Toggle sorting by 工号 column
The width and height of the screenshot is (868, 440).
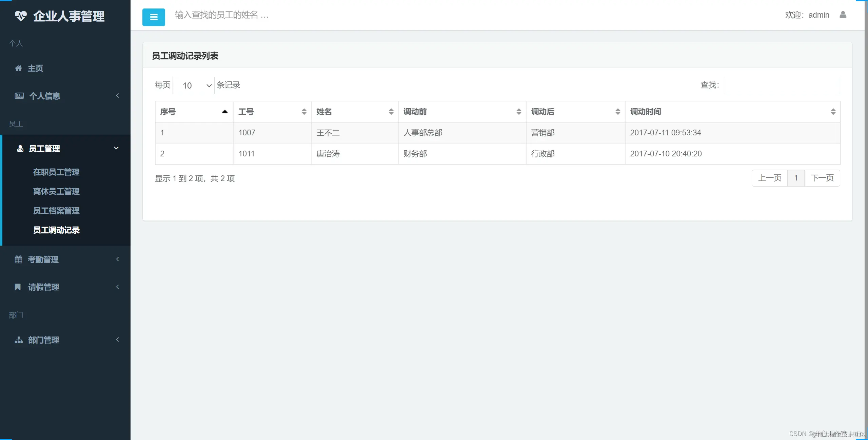[x=272, y=112]
